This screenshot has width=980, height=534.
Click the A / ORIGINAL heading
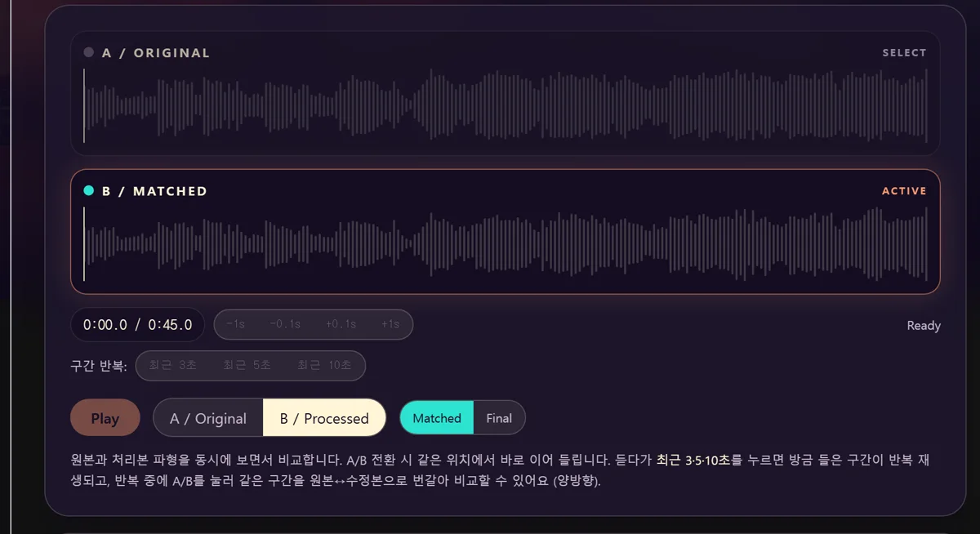pyautogui.click(x=156, y=53)
